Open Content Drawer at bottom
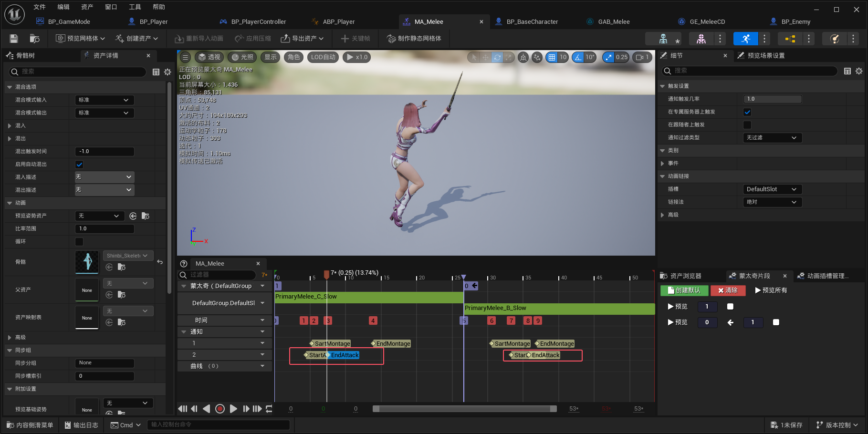Viewport: 868px width, 434px height. pos(30,425)
